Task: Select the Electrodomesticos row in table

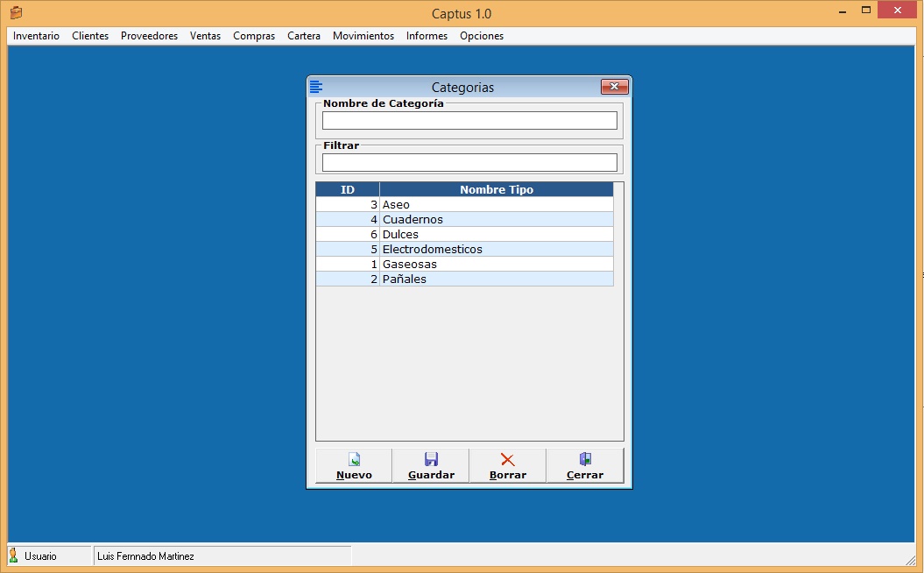Action: pyautogui.click(x=464, y=249)
